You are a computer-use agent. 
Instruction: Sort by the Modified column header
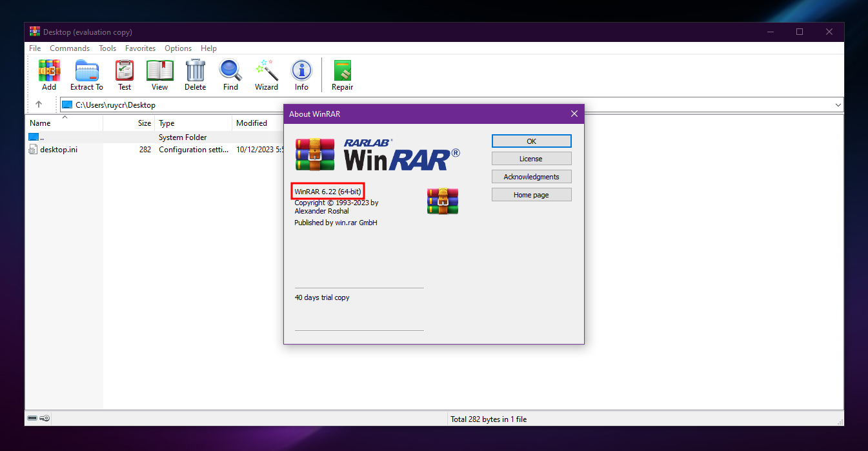(x=258, y=123)
